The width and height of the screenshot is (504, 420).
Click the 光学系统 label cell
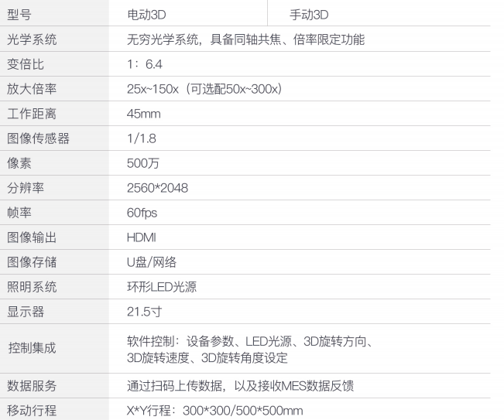coord(32,39)
